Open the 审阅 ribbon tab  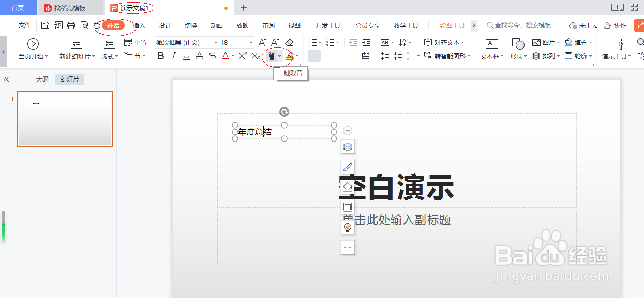(x=268, y=25)
